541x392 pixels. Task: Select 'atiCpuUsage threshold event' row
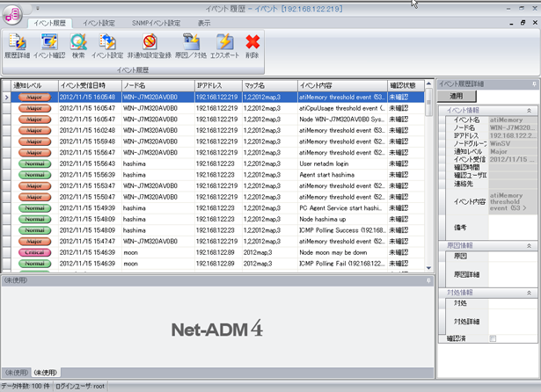pyautogui.click(x=217, y=108)
